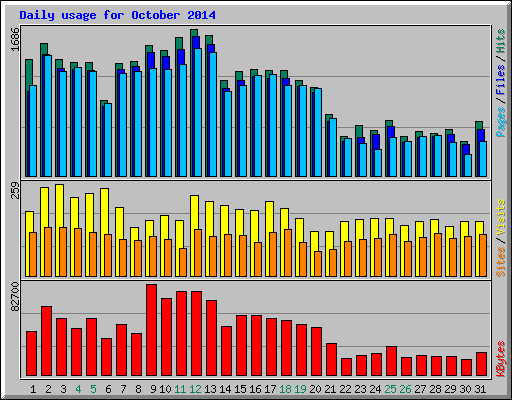Click day label '9' on the x-axis
Viewport: 512px width, 400px height.
[x=153, y=389]
